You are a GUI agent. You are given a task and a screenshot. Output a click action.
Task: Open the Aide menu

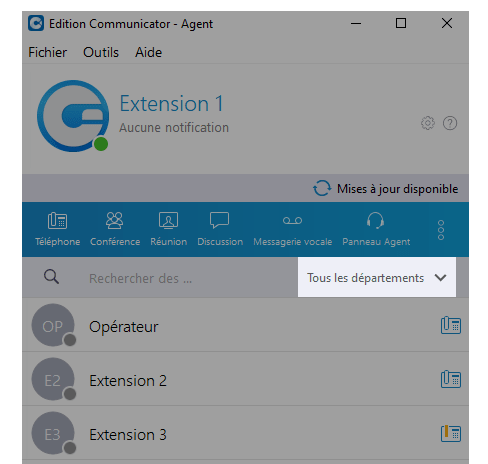tap(148, 52)
